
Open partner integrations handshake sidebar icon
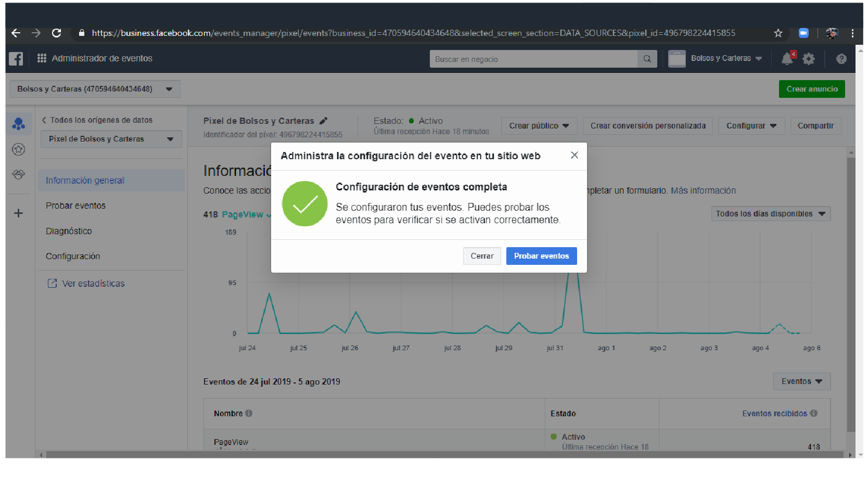click(x=19, y=174)
